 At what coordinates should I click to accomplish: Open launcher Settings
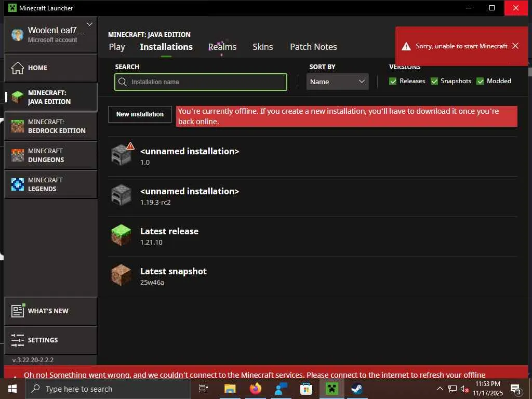pyautogui.click(x=50, y=340)
